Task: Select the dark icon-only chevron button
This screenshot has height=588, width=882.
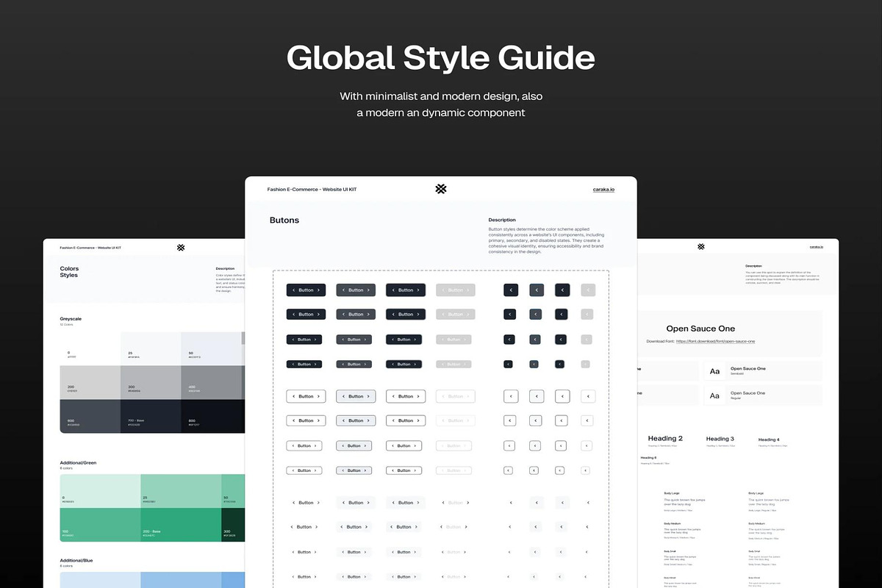Action: coord(511,290)
